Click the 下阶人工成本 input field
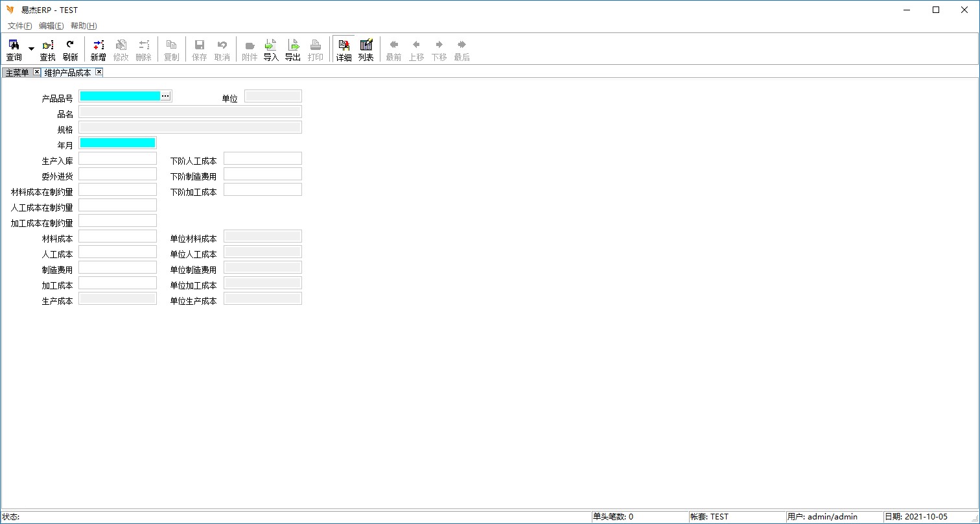980x524 pixels. point(262,158)
